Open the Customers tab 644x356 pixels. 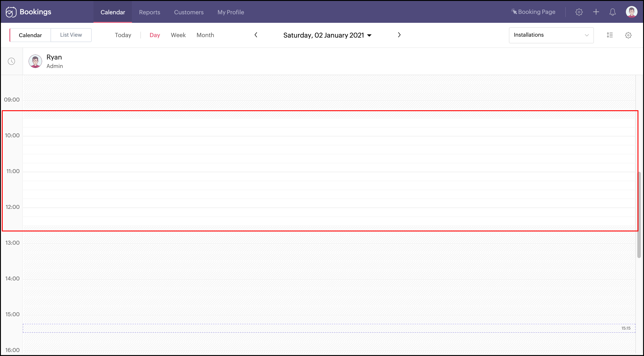click(189, 12)
